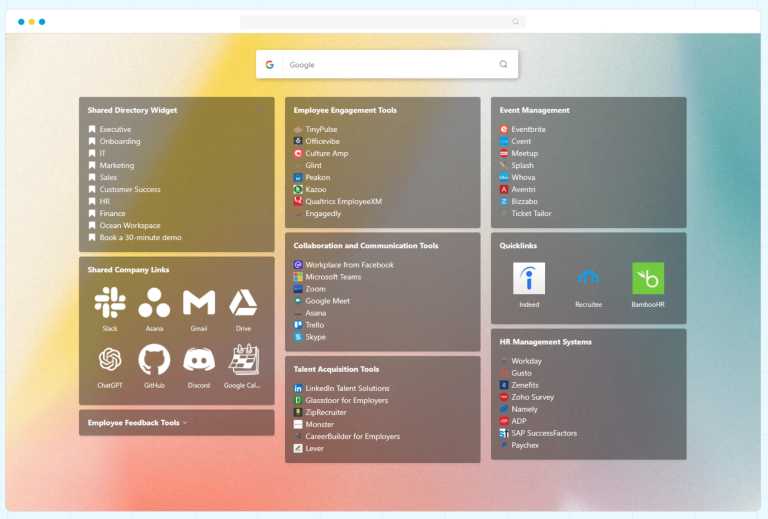Open the Onboarding directory link

point(120,142)
